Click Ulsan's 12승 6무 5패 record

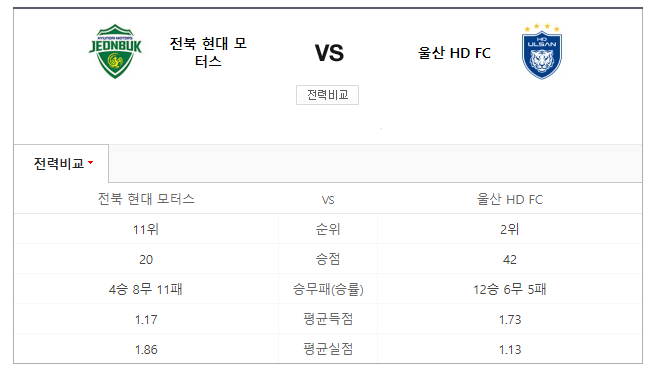(509, 289)
